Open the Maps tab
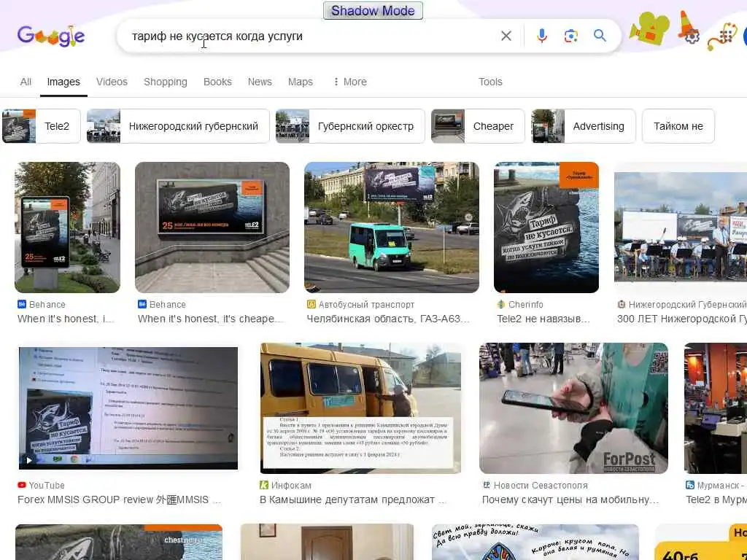 pos(300,82)
